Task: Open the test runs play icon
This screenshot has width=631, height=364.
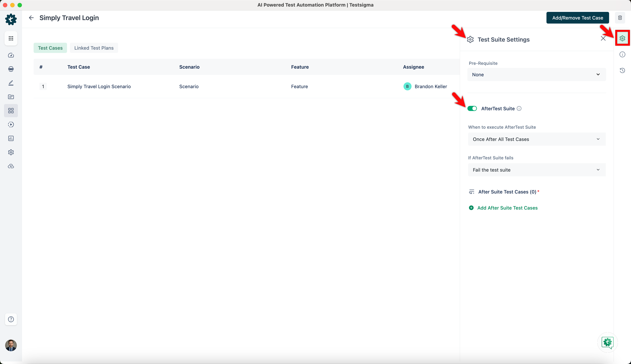Action: [x=11, y=124]
